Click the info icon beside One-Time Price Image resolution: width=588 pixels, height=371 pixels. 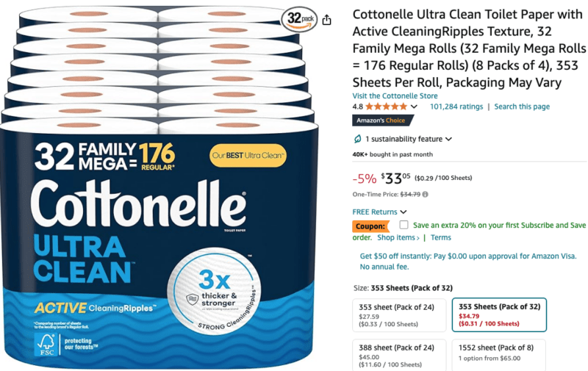tap(426, 194)
